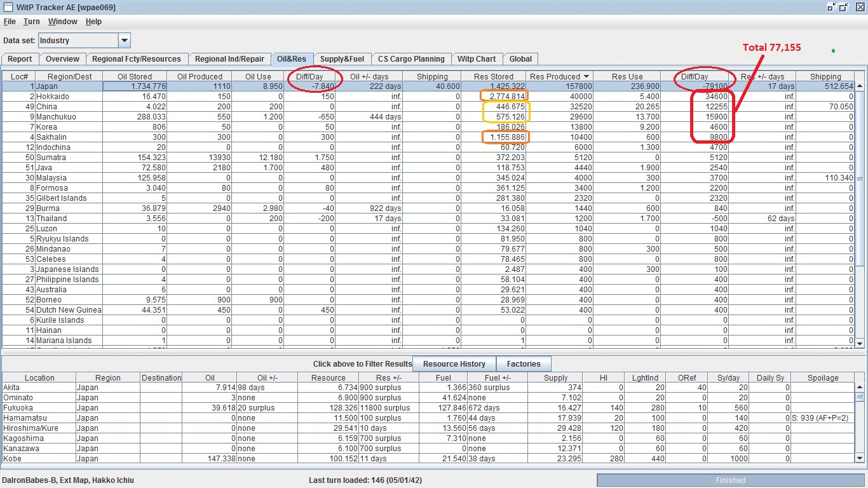Sort lower table by Spoilage header
This screenshot has width=868, height=488.
(823, 377)
